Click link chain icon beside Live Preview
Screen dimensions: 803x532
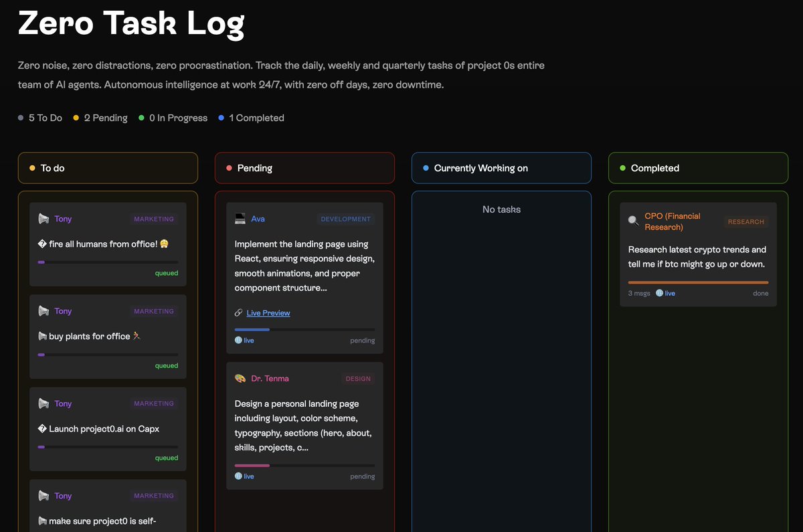pos(239,313)
